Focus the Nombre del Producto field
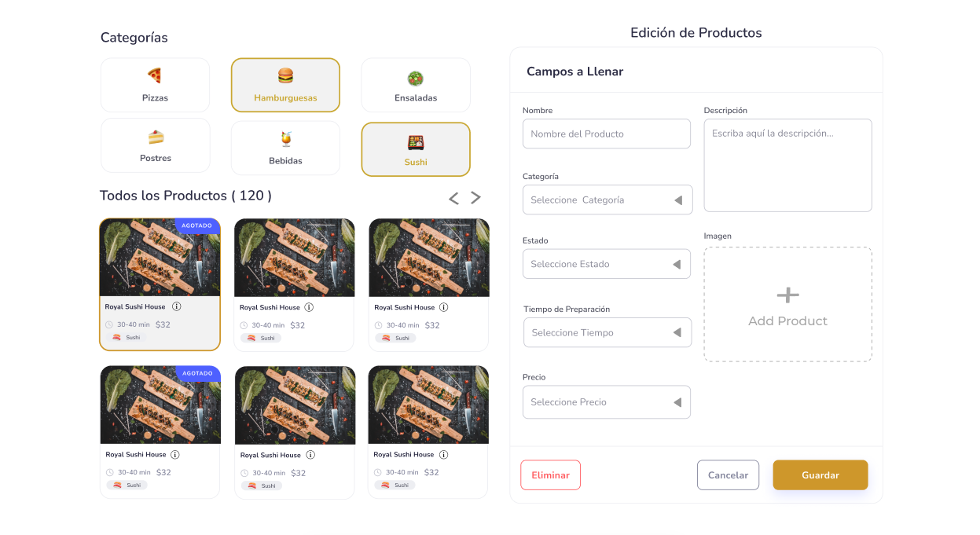The width and height of the screenshot is (980, 535). click(x=607, y=134)
